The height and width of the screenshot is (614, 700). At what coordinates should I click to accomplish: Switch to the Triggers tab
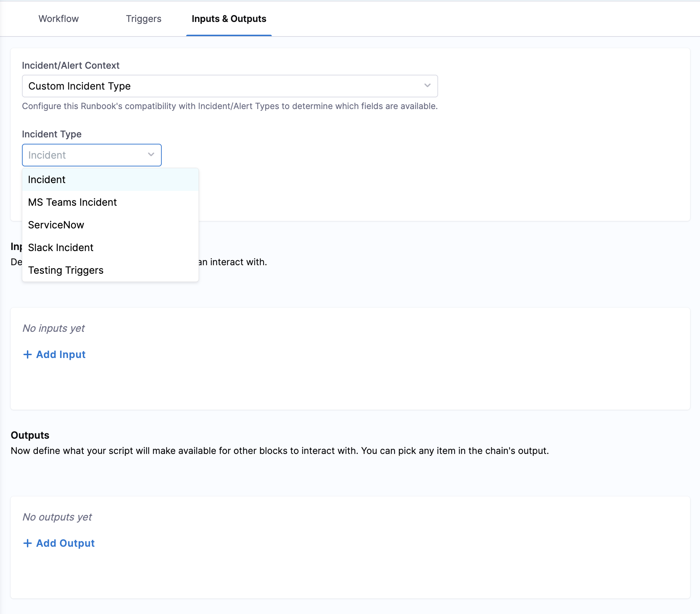pyautogui.click(x=143, y=19)
